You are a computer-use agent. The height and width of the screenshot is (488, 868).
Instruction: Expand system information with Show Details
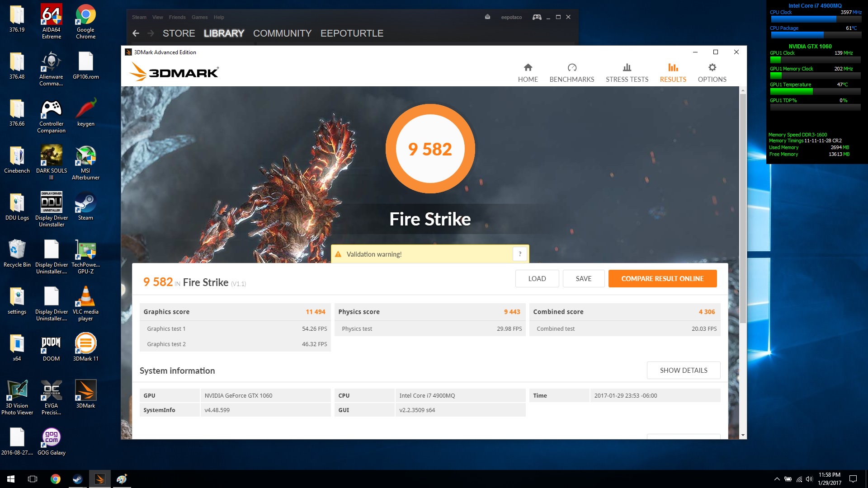(x=683, y=370)
